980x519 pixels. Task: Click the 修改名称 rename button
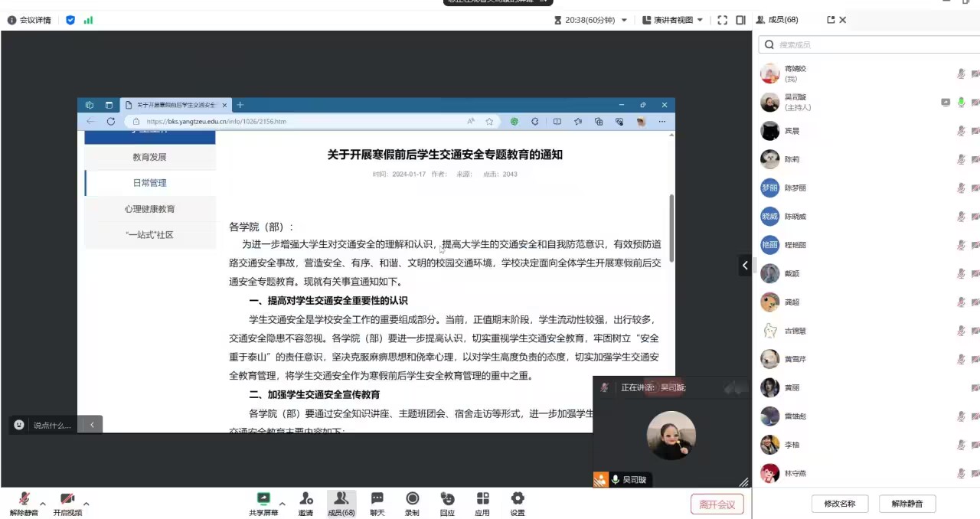coord(839,504)
